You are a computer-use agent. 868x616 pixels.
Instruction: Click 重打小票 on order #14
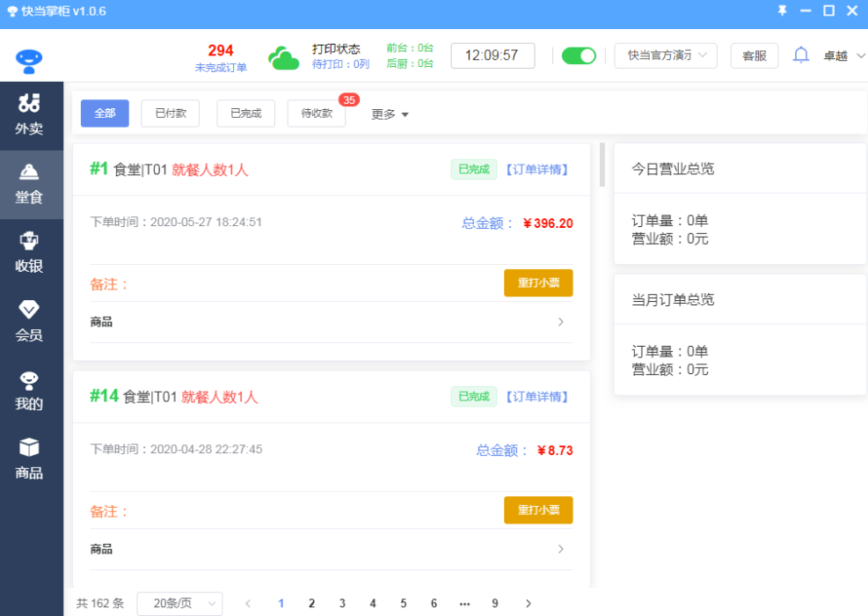pyautogui.click(x=538, y=510)
